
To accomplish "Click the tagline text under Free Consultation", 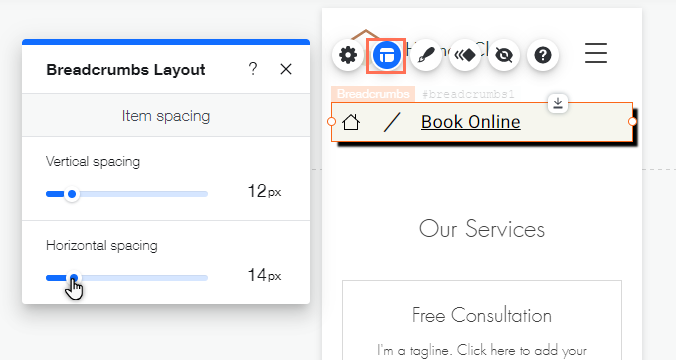I will tap(482, 350).
